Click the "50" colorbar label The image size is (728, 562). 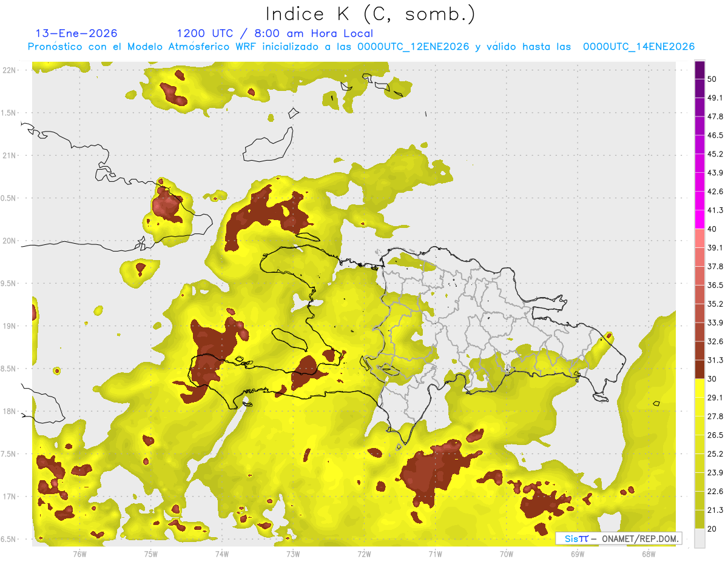pos(712,79)
